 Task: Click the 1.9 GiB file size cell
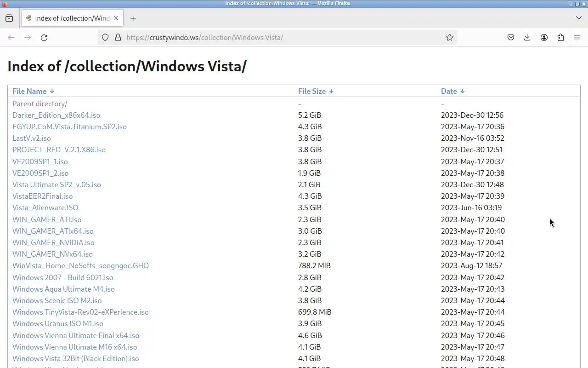pyautogui.click(x=309, y=173)
